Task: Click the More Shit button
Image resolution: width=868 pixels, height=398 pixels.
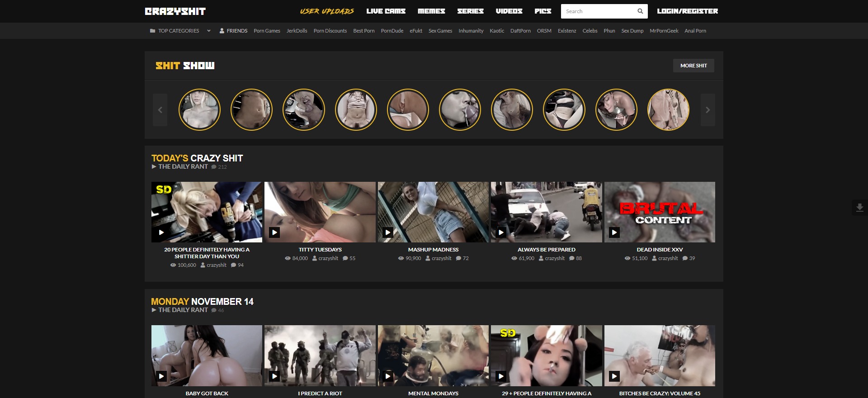Action: (693, 66)
